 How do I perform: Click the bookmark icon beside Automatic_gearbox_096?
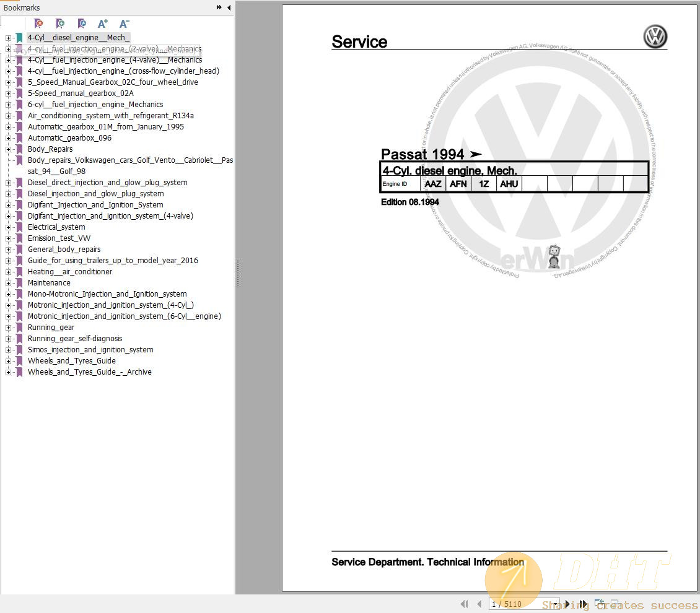pos(19,138)
